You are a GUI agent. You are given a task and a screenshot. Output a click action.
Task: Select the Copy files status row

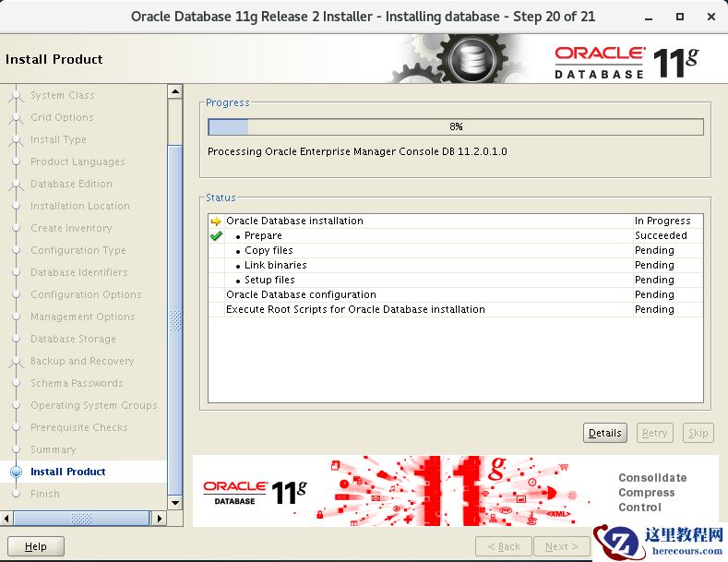[x=456, y=250]
